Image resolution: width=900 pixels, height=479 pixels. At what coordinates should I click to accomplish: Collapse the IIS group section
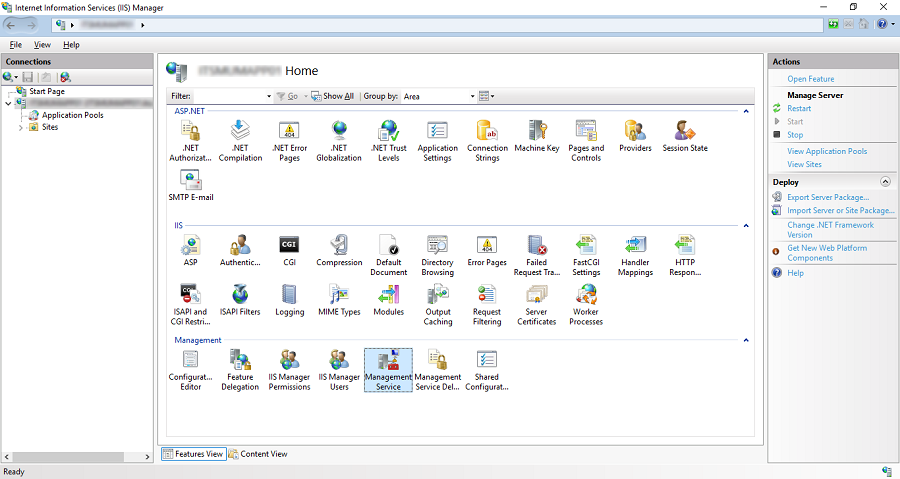click(746, 226)
